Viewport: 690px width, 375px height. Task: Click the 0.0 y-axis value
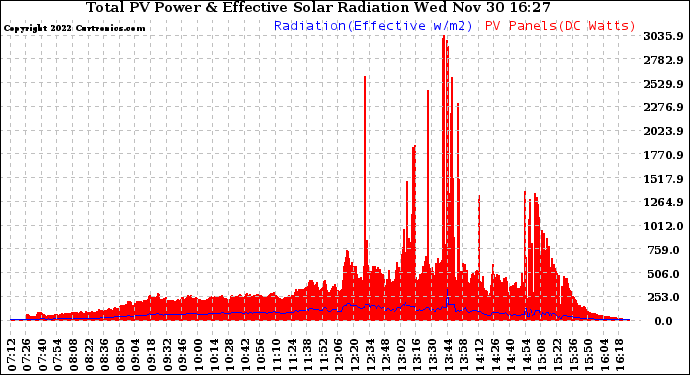pyautogui.click(x=663, y=321)
